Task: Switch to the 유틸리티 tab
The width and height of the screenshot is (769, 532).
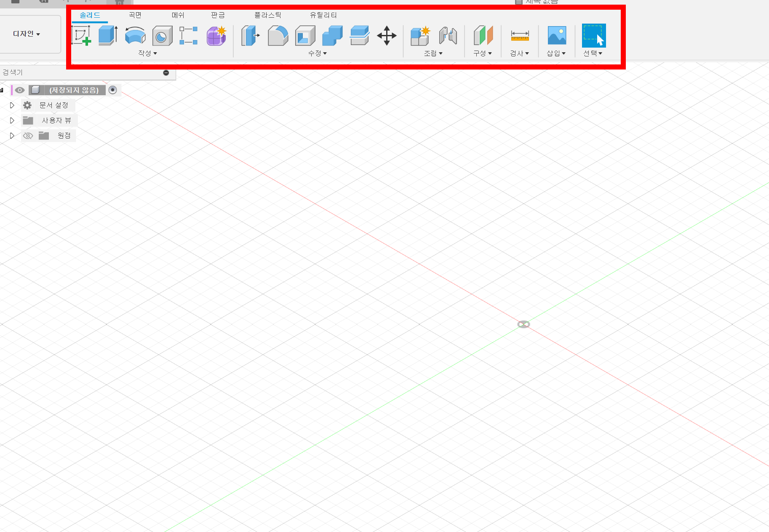Action: pos(323,15)
